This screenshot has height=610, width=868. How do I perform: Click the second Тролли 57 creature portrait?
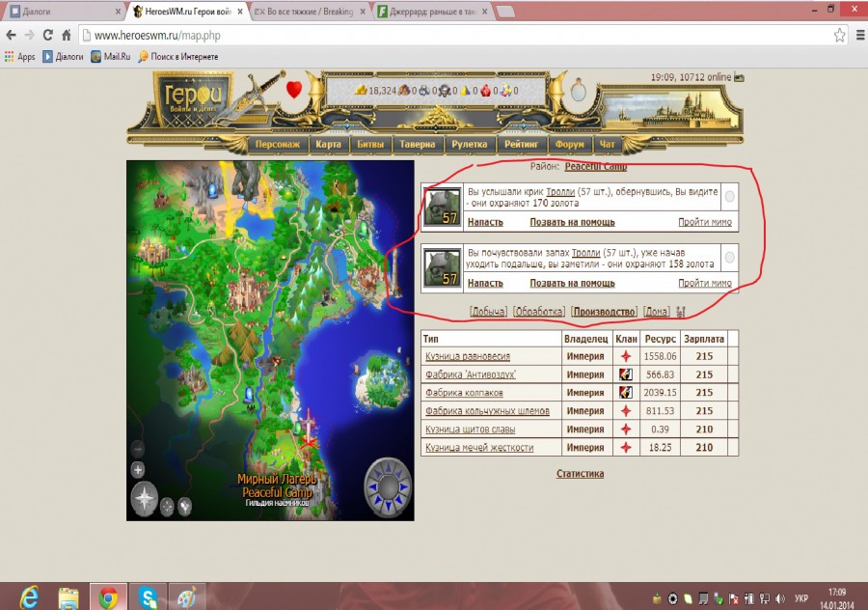coord(442,267)
